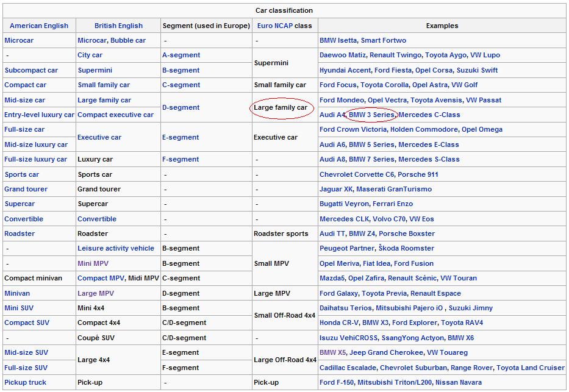Open the Full-size car link

[24, 129]
